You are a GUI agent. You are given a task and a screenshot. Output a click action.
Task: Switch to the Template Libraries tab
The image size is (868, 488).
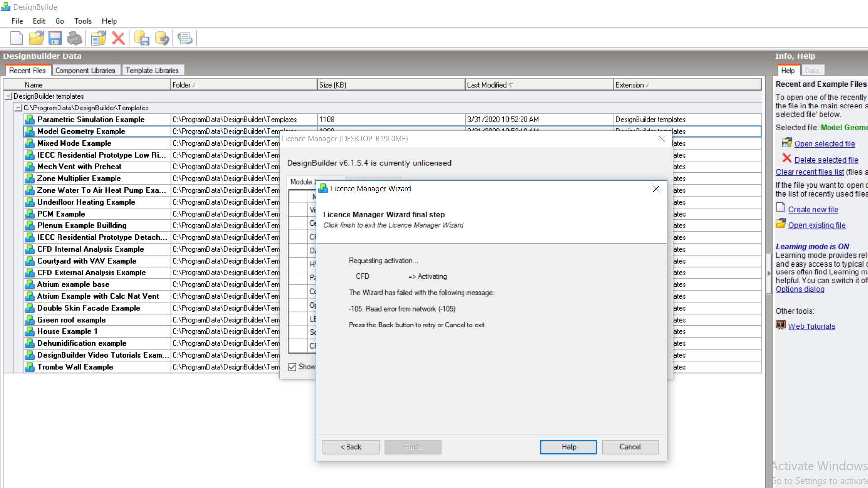tap(152, 70)
